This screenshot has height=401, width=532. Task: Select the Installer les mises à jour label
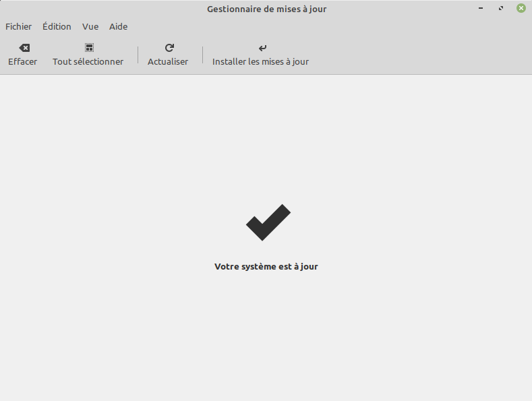coord(260,61)
